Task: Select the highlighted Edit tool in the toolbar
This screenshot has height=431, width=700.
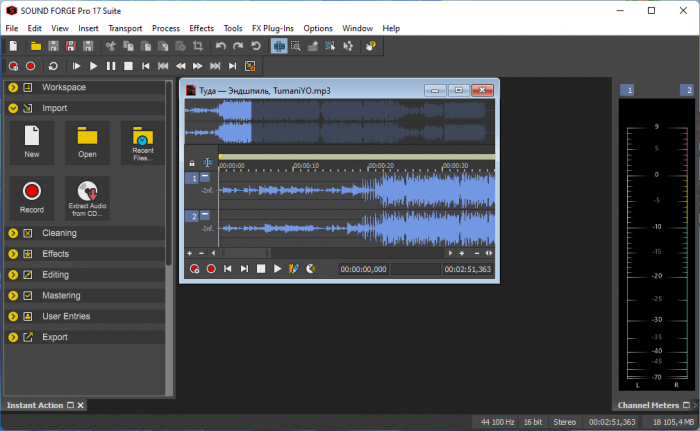Action: tap(279, 46)
